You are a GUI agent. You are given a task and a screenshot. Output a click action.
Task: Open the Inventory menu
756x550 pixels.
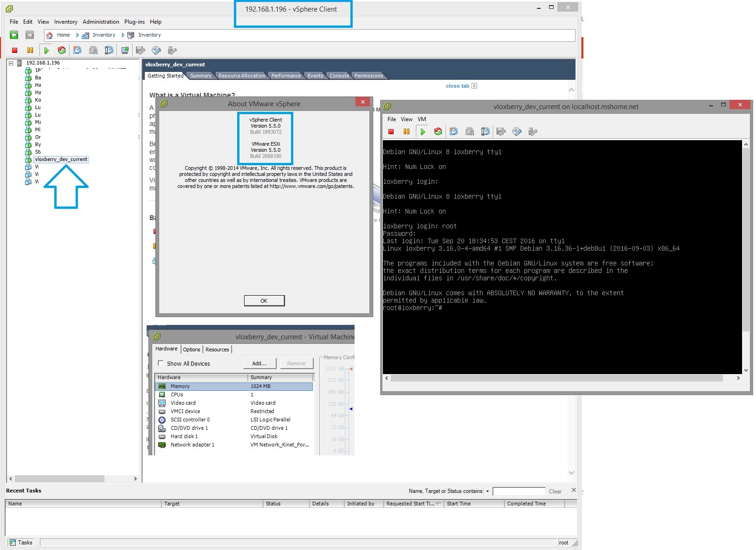click(x=66, y=22)
